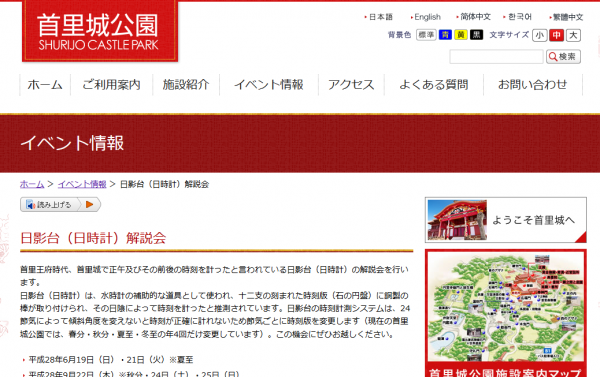Set text size to small 小
The width and height of the screenshot is (600, 377).
540,35
